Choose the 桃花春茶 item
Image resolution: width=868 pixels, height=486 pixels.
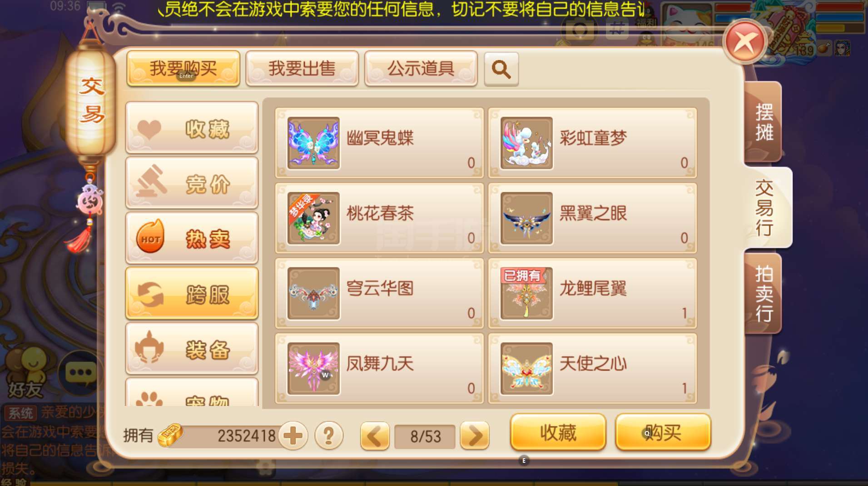(x=379, y=218)
